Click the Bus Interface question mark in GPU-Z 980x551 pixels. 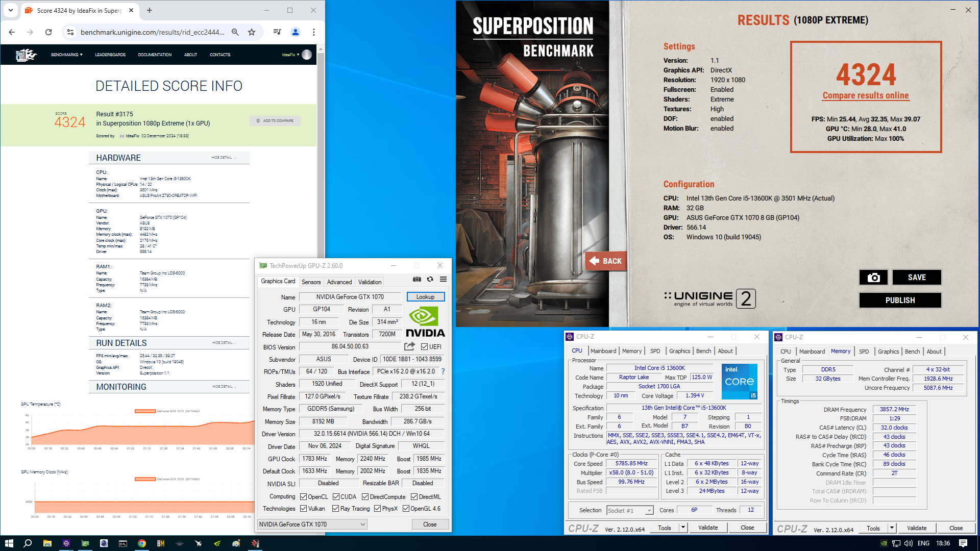(x=443, y=371)
